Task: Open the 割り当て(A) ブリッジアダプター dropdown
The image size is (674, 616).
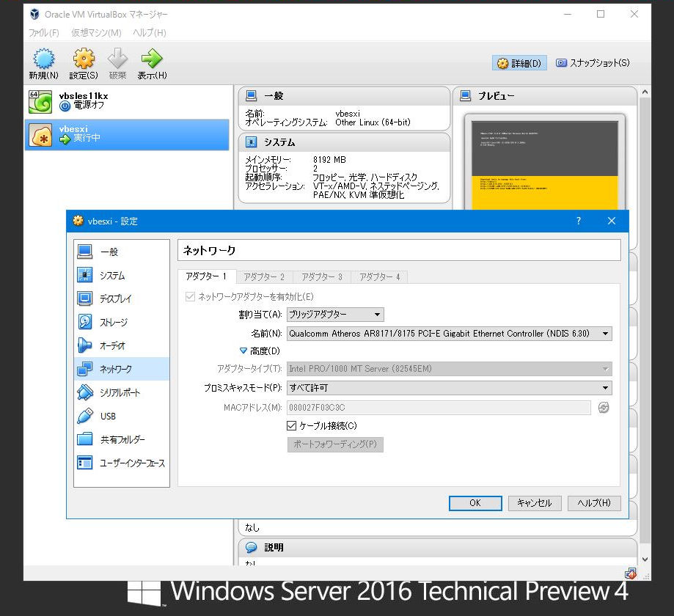Action: coord(335,314)
